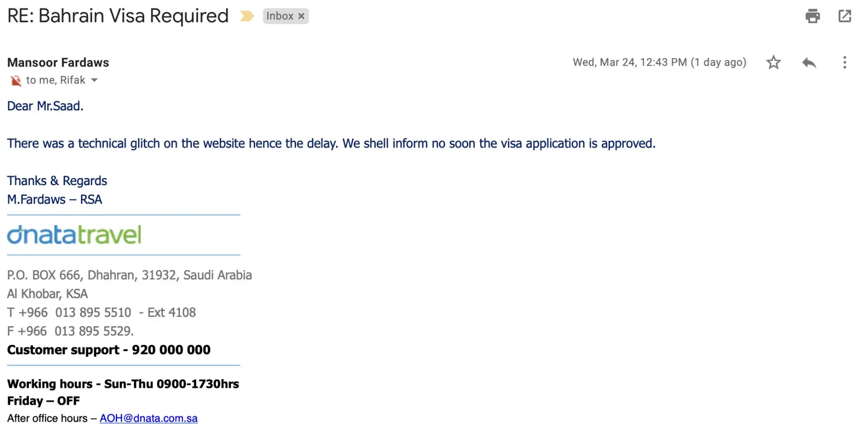The height and width of the screenshot is (437, 868).
Task: Open the three-dot More options menu
Action: 844,62
